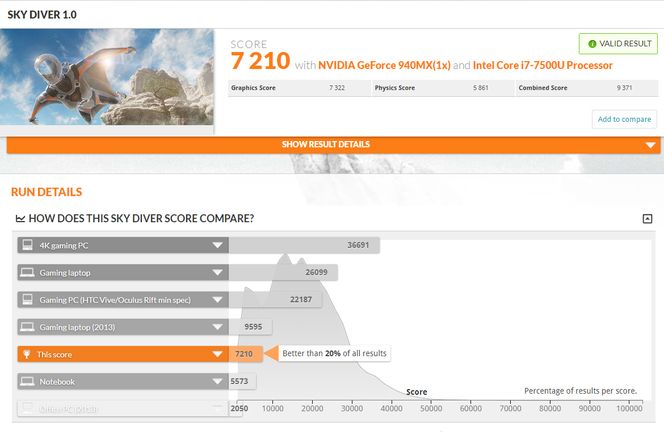664x432 pixels.
Task: Click the large 7 210 score number
Action: (x=260, y=61)
